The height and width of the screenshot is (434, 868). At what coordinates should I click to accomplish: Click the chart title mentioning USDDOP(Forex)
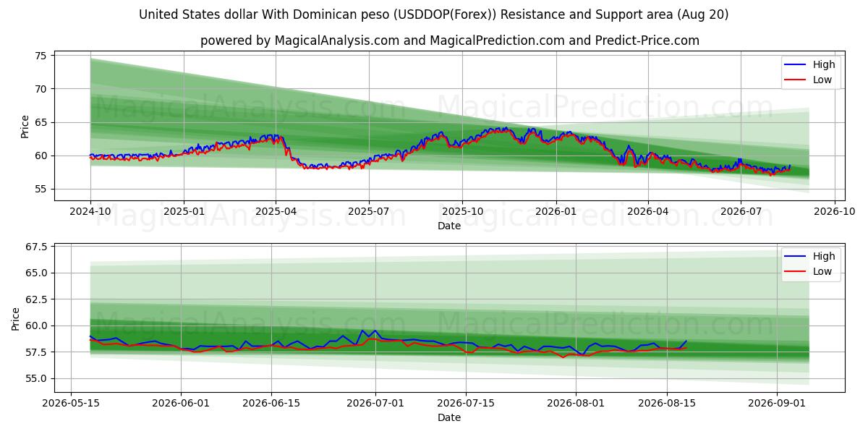(x=434, y=14)
